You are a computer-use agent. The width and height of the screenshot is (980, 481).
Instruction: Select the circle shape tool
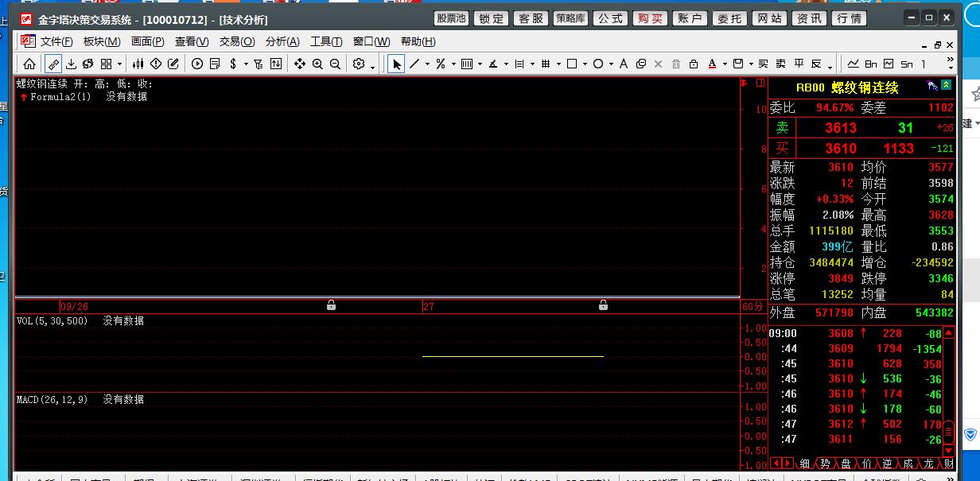[x=598, y=64]
